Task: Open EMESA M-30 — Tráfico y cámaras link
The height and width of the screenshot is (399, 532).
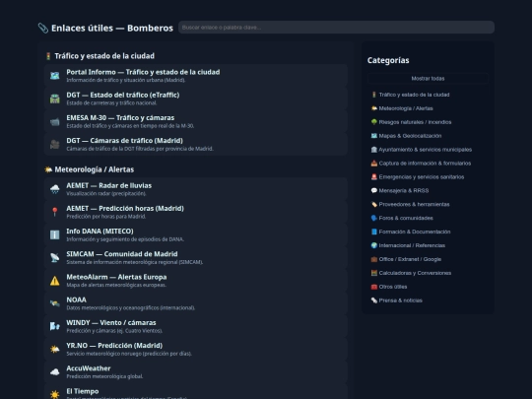Action: tap(196, 121)
